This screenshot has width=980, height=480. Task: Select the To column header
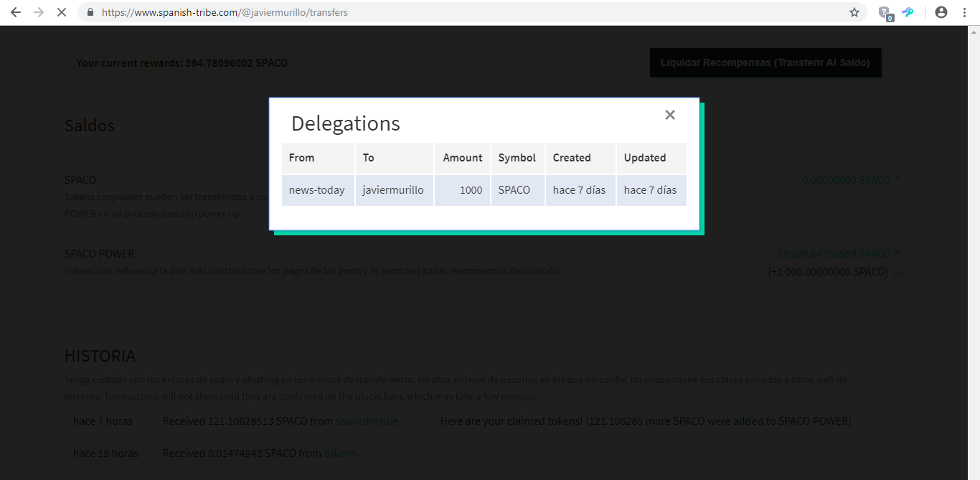[395, 158]
